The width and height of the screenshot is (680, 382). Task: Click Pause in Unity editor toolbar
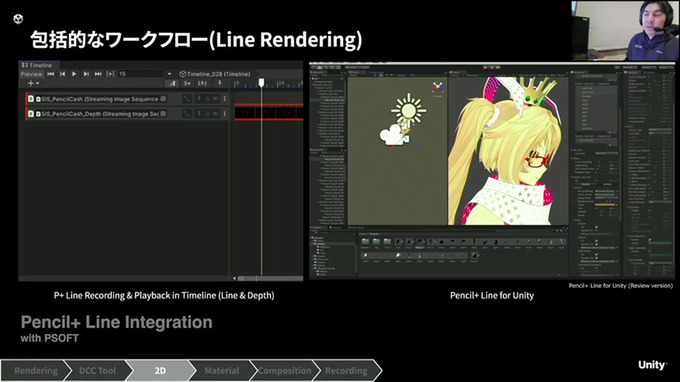492,67
